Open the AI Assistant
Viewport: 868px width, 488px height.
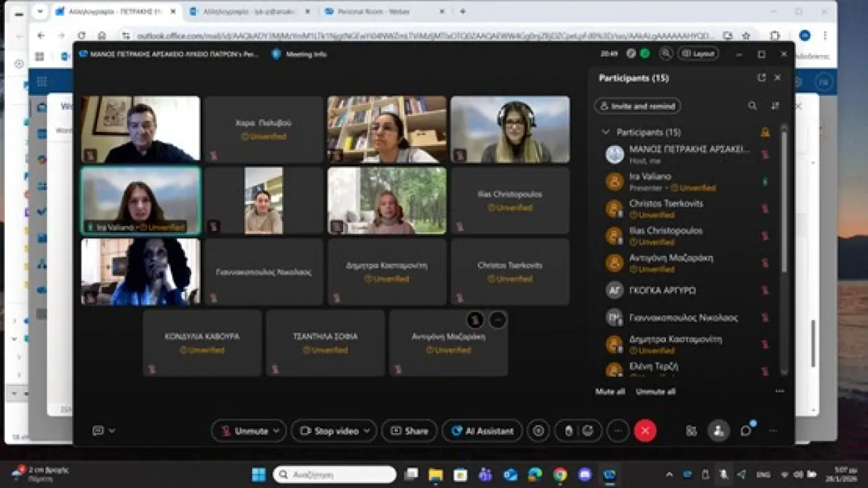click(x=482, y=431)
